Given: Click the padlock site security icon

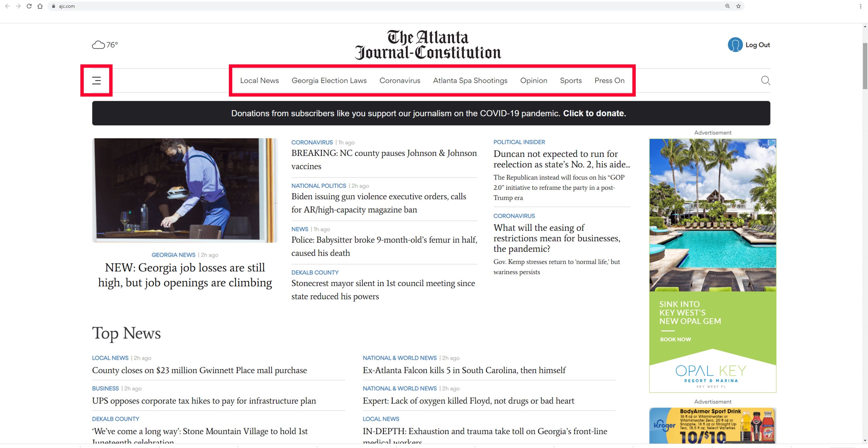Looking at the screenshot, I should tap(54, 6).
